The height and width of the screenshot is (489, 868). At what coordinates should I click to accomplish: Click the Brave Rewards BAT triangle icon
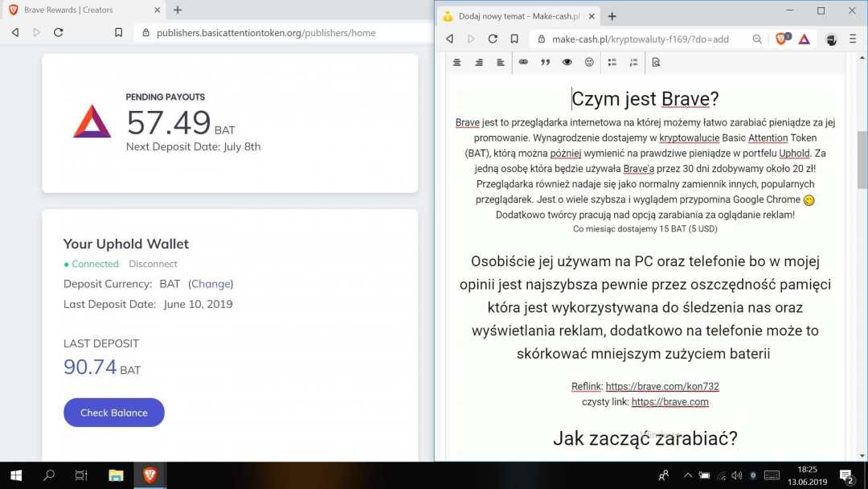804,39
